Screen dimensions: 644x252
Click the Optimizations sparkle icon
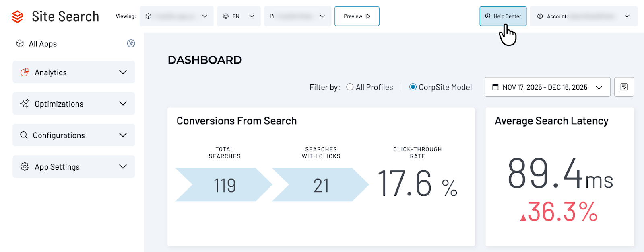coord(25,103)
